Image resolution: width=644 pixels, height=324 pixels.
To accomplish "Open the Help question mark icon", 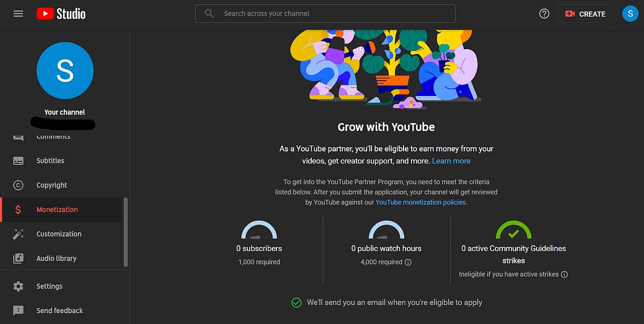I will [544, 13].
